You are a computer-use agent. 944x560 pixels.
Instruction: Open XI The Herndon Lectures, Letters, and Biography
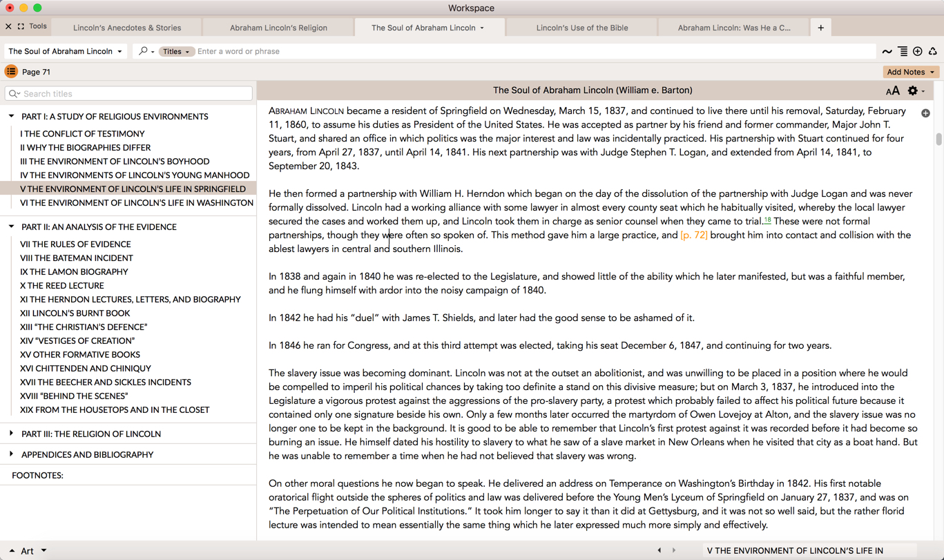pyautogui.click(x=131, y=299)
